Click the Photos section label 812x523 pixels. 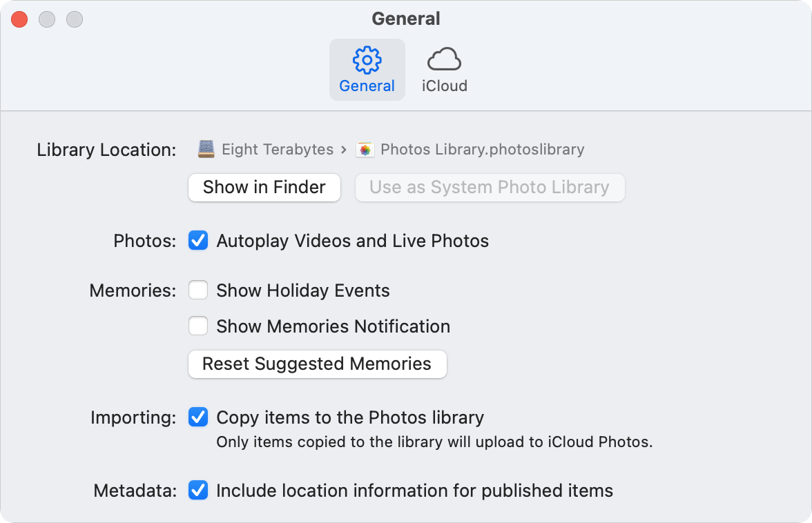pyautogui.click(x=144, y=241)
